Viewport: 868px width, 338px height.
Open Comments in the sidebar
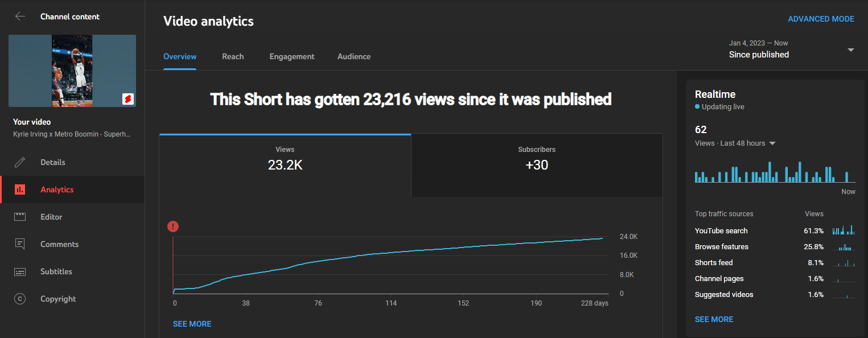[x=72, y=244]
